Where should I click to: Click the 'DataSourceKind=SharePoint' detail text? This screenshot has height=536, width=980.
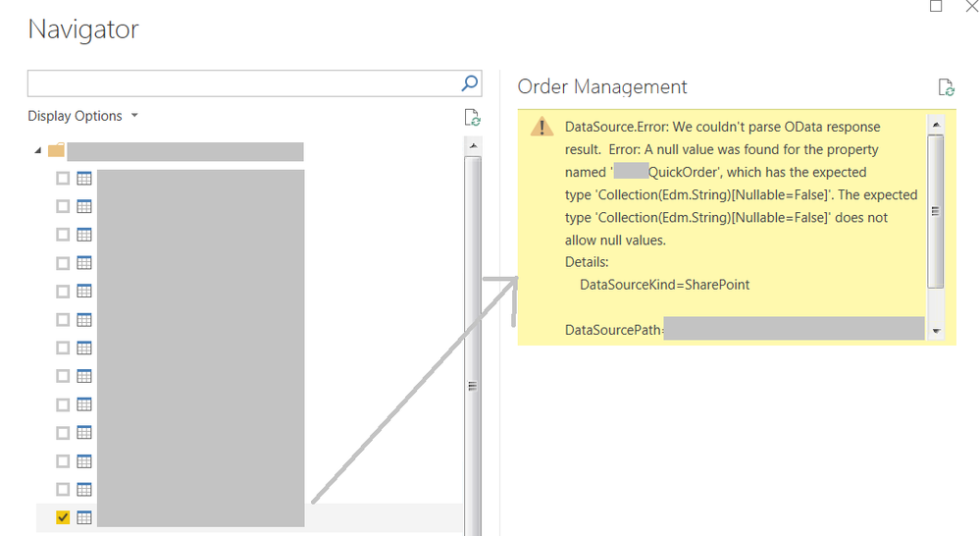[x=664, y=286]
